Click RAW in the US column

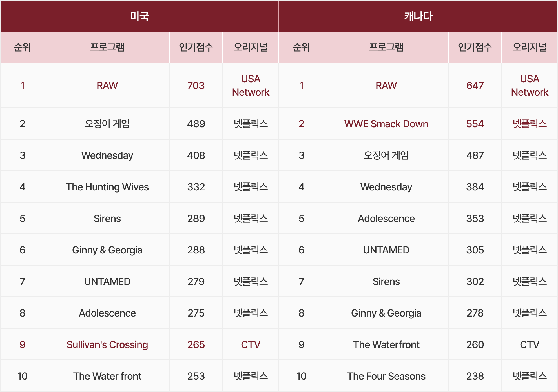point(107,85)
